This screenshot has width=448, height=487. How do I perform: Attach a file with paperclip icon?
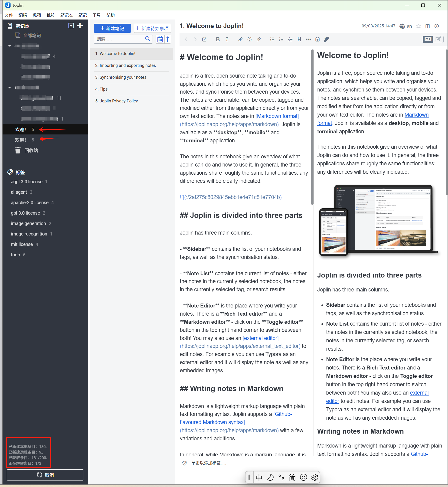coord(259,39)
